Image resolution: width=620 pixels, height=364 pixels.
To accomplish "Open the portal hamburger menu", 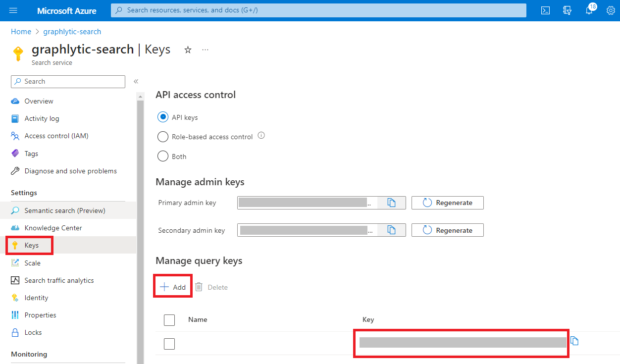I will pos(13,10).
